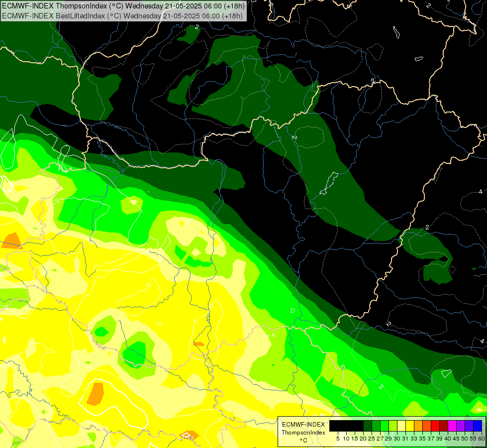Click the magenta legend swatch (40–45)
The height and width of the screenshot is (448, 487).
pos(452,426)
